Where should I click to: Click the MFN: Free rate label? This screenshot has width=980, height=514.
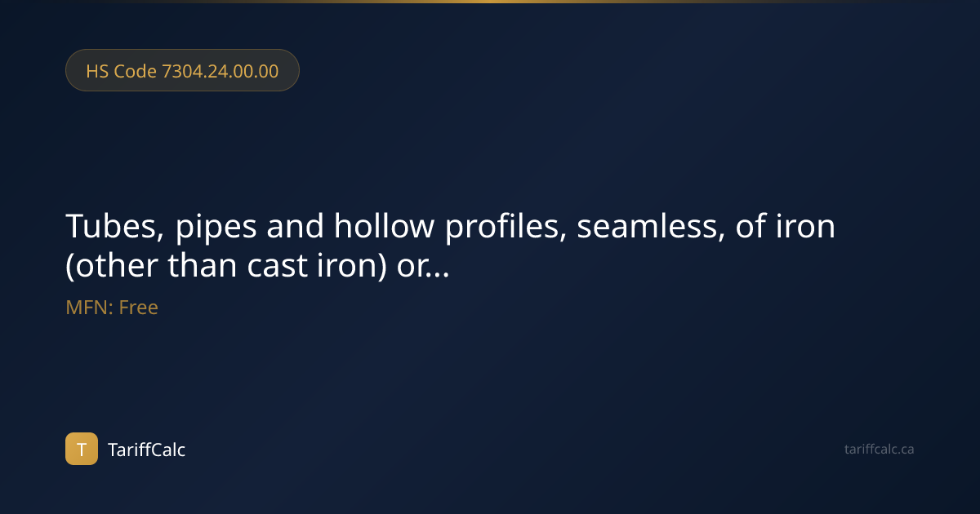tap(112, 308)
